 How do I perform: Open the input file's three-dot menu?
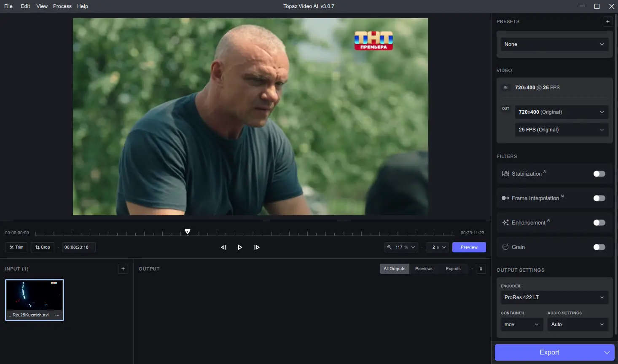click(x=57, y=315)
